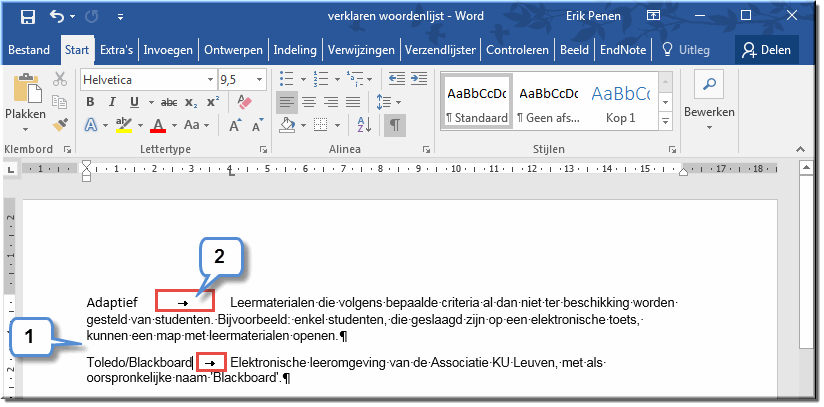Expand the Plakken paste options arrow
Image resolution: width=824 pixels, height=407 pixels.
tap(25, 129)
